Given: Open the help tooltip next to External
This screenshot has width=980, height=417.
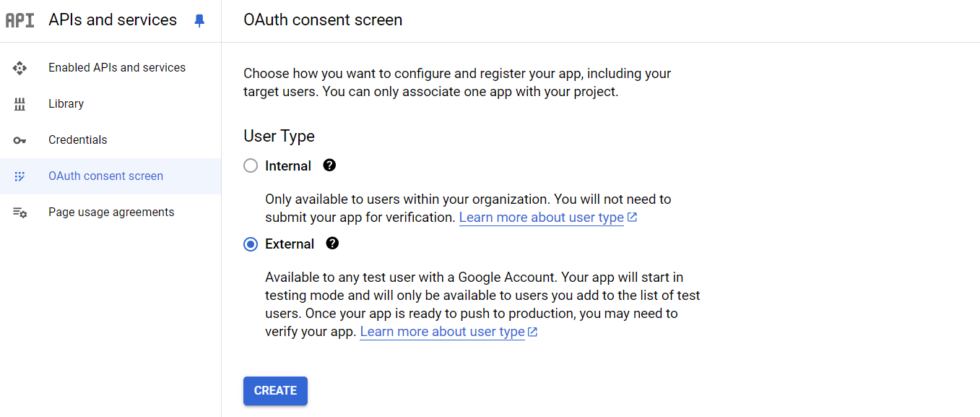Looking at the screenshot, I should (x=332, y=244).
